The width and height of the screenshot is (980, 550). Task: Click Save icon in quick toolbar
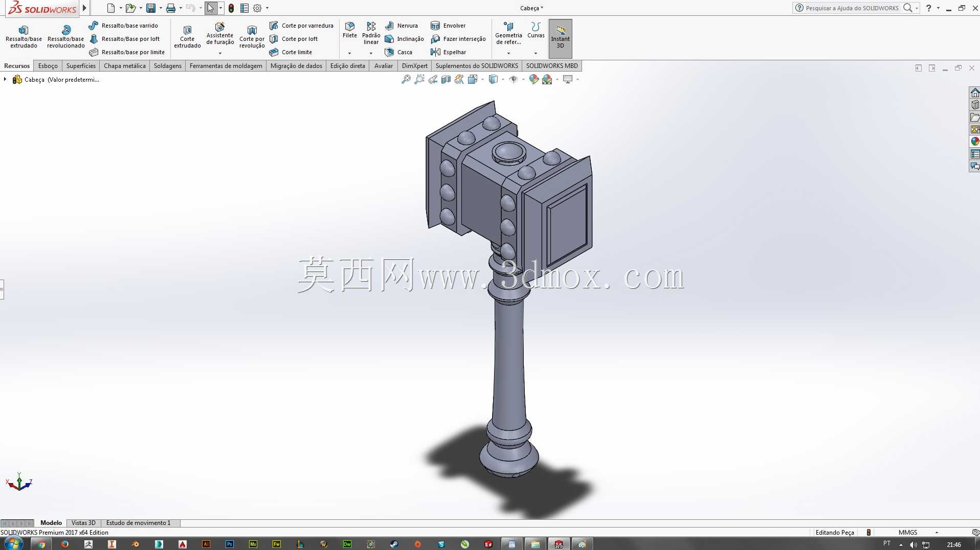coord(151,8)
